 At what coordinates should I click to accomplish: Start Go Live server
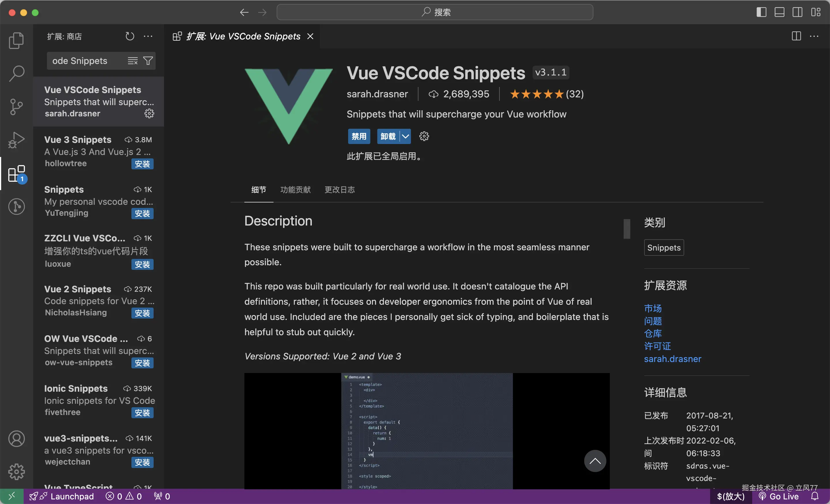[778, 496]
